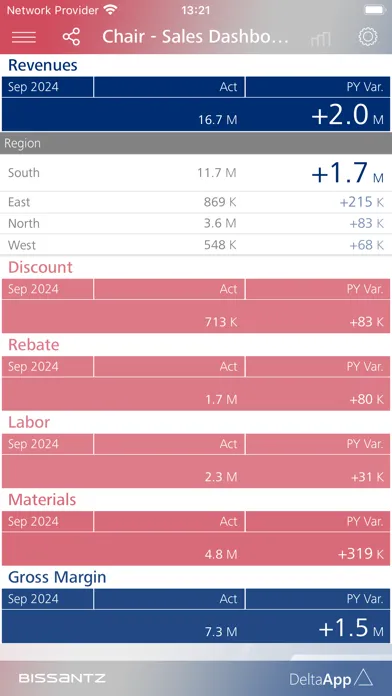Select the South region row
The width and height of the screenshot is (392, 696).
tap(196, 173)
